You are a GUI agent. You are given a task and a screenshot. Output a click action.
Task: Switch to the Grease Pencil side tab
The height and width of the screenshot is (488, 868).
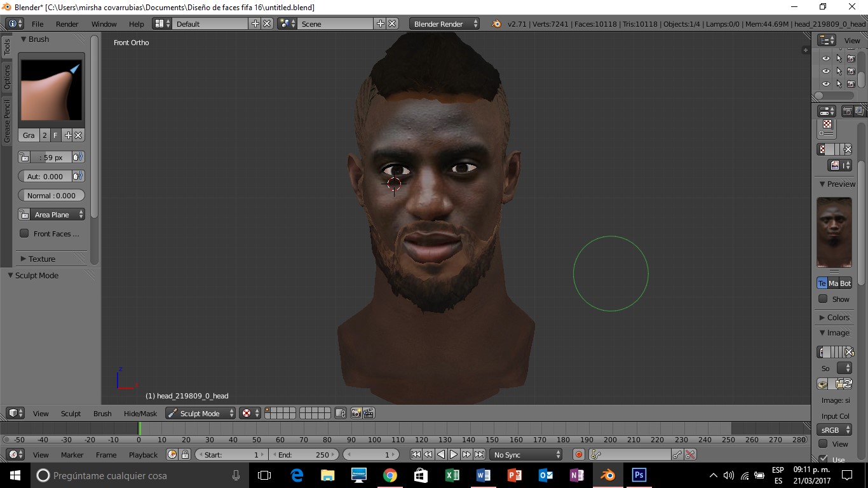pyautogui.click(x=7, y=121)
